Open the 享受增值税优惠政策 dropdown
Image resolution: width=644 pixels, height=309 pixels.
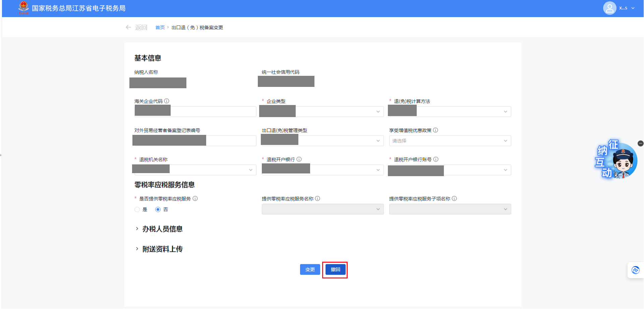pyautogui.click(x=450, y=141)
